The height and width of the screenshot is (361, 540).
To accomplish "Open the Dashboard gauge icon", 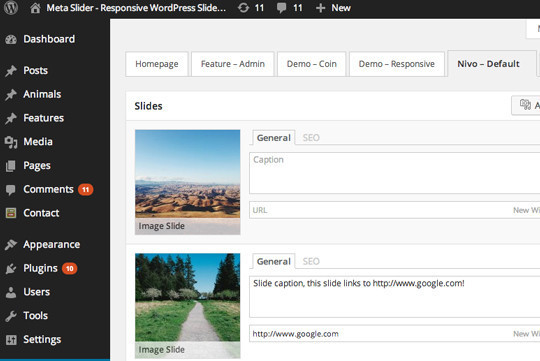I will (11, 39).
